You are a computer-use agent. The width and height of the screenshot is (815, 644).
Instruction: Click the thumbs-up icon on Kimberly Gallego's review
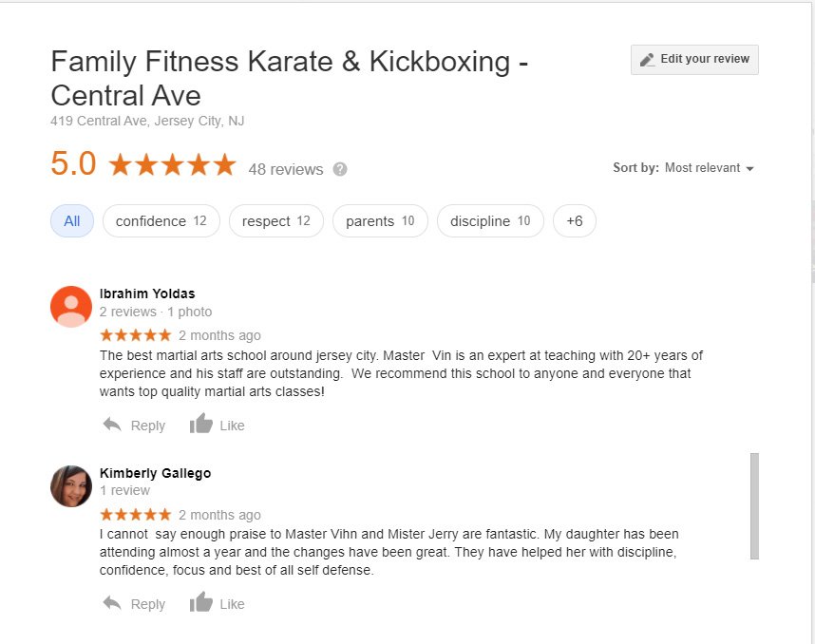200,603
